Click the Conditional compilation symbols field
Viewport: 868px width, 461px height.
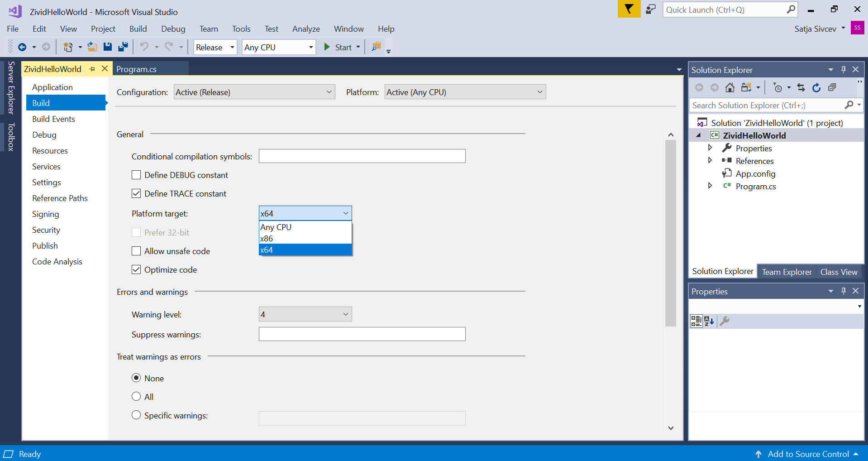point(362,156)
